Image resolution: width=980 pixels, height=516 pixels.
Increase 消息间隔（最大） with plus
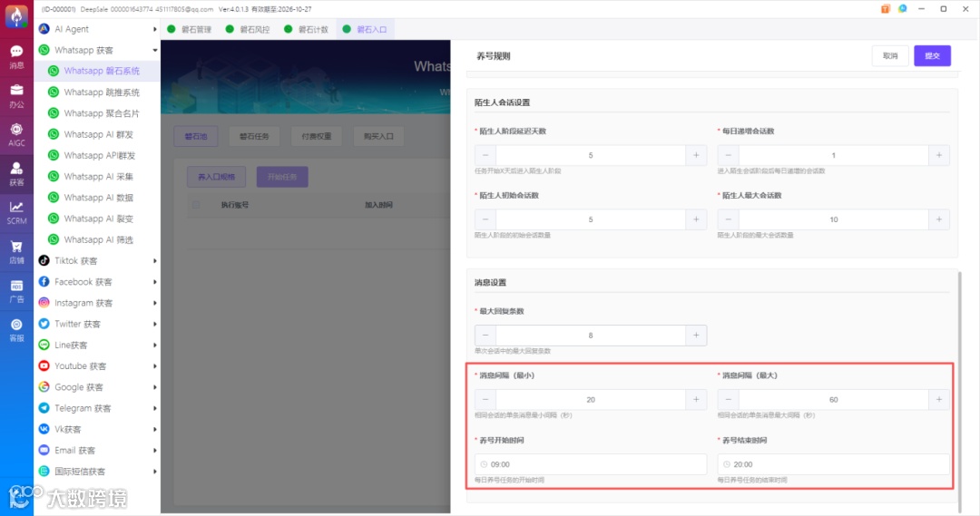point(939,400)
